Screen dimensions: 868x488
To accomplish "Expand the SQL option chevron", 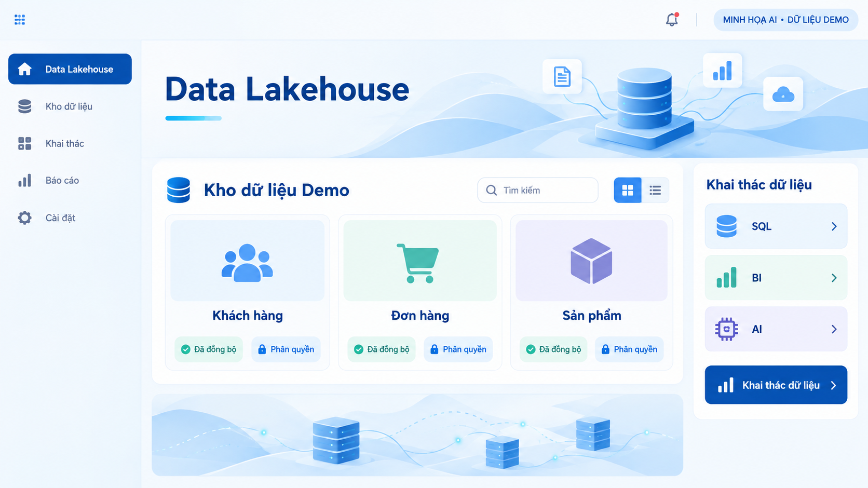I will click(834, 226).
